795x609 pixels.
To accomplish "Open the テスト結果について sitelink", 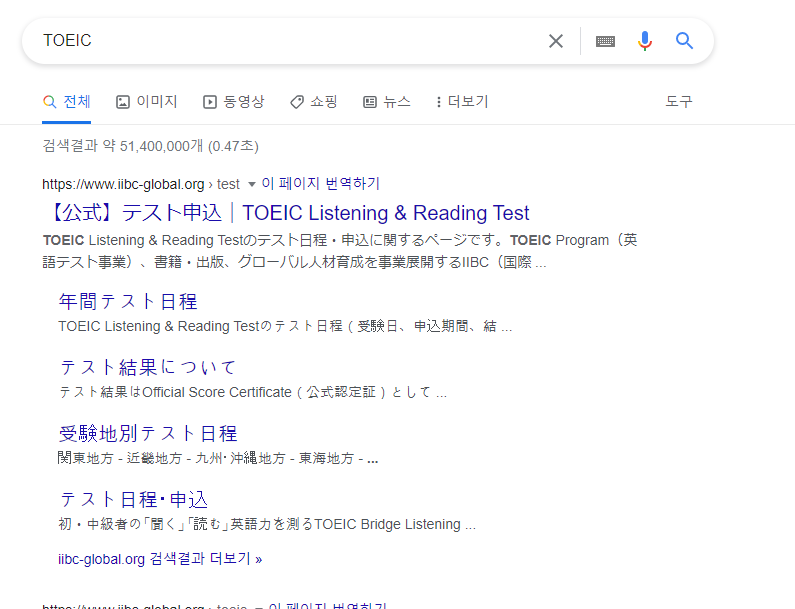I will pos(148,368).
